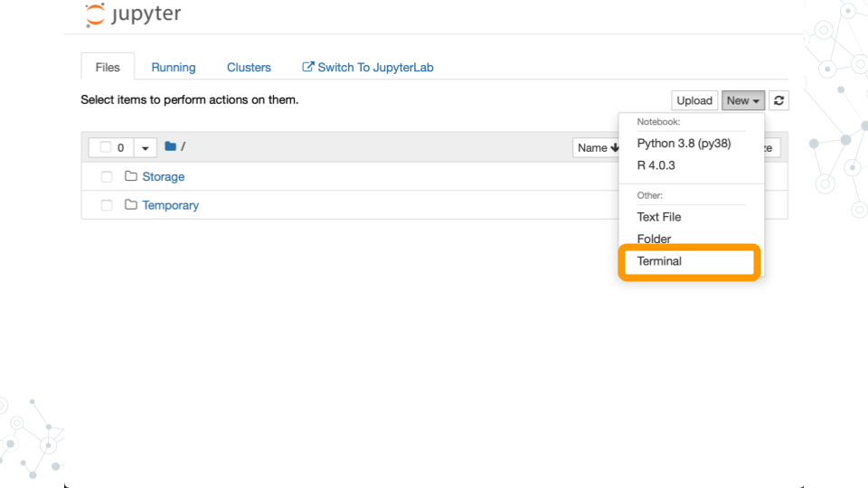Click the external-link icon beside Switch To JupyterLab
Viewport: 868px width, 488px height.
(x=307, y=67)
